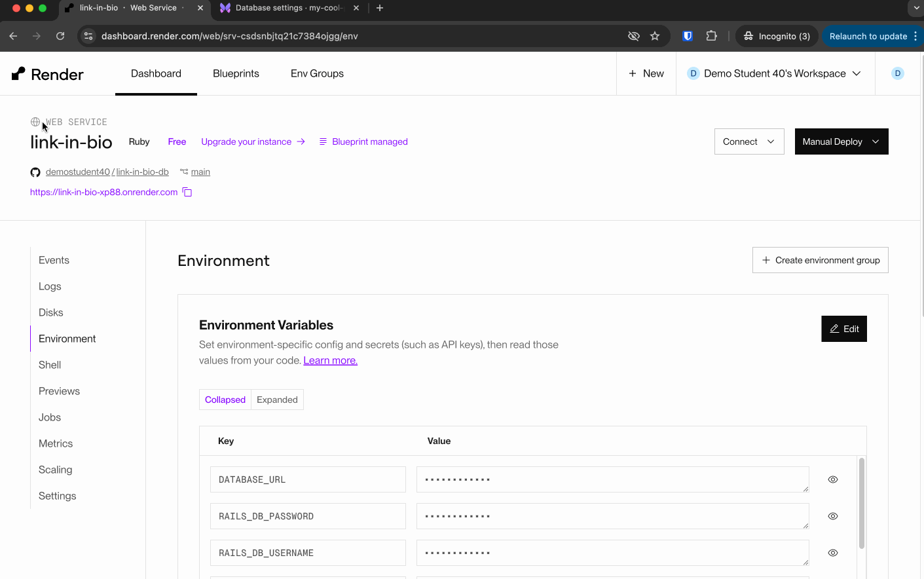Click Relaunch to update
924x579 pixels.
(x=868, y=36)
